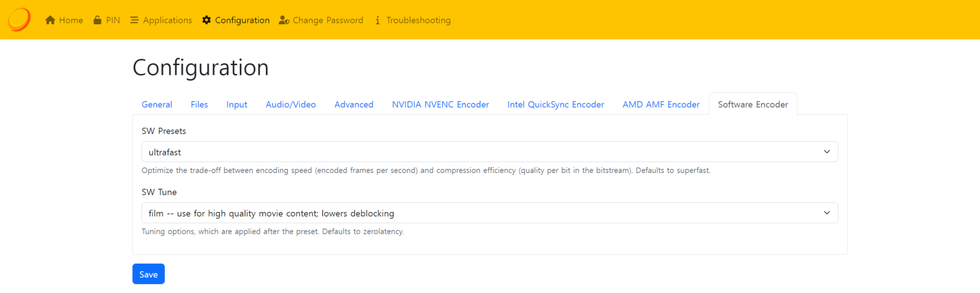The width and height of the screenshot is (980, 293).
Task: Open the SW Tune dropdown showing film
Action: point(489,213)
